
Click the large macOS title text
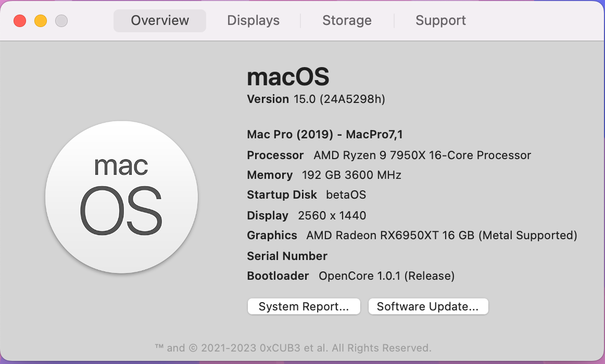[288, 77]
